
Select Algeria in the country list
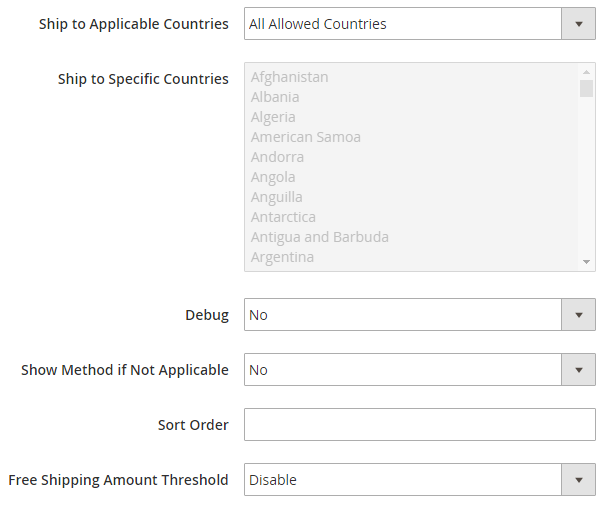click(273, 117)
